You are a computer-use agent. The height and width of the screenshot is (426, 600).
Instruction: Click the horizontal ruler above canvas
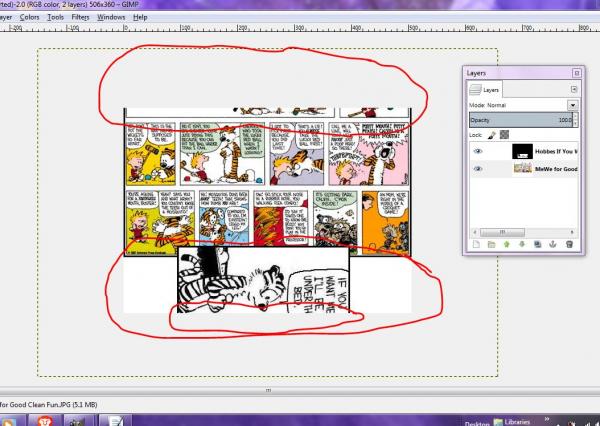[x=300, y=28]
